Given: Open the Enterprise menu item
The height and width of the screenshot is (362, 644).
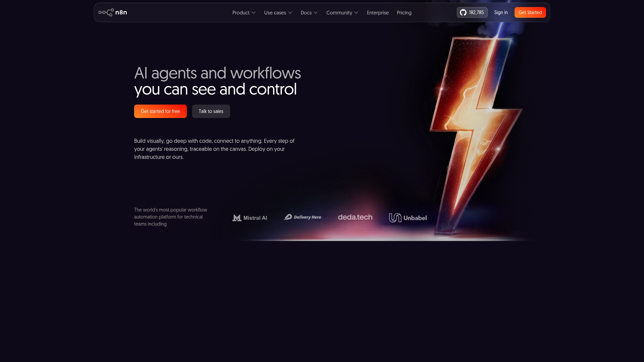Looking at the screenshot, I should coord(378,13).
